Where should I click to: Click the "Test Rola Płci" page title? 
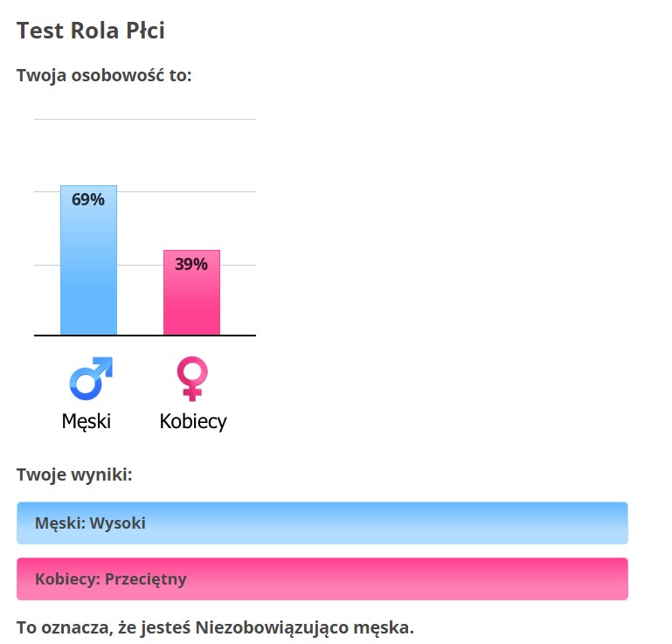pyautogui.click(x=91, y=31)
